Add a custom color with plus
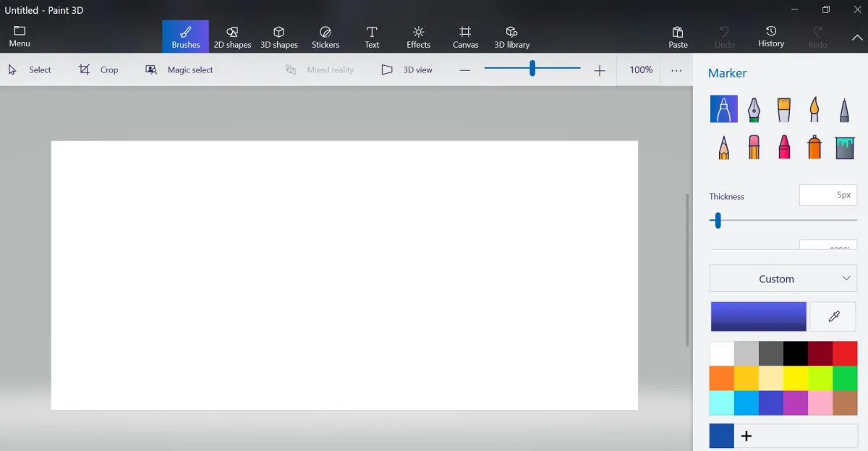The image size is (868, 451). tap(746, 436)
